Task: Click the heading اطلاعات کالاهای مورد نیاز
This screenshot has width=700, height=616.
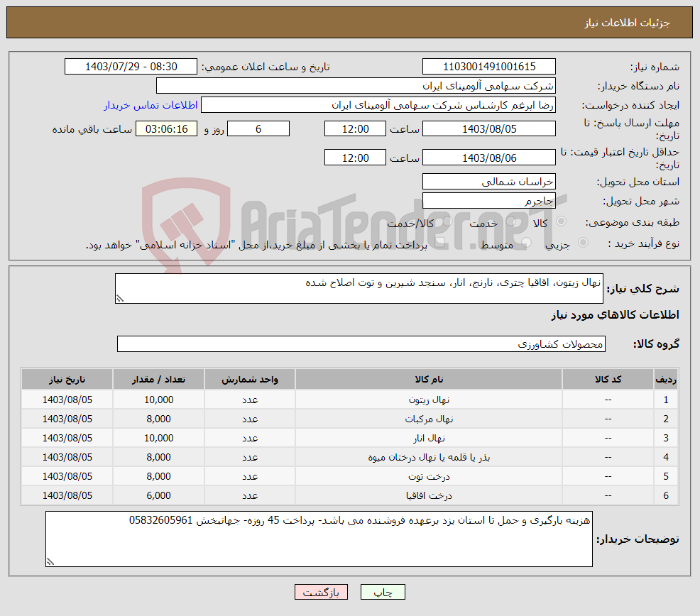Action: (x=616, y=315)
